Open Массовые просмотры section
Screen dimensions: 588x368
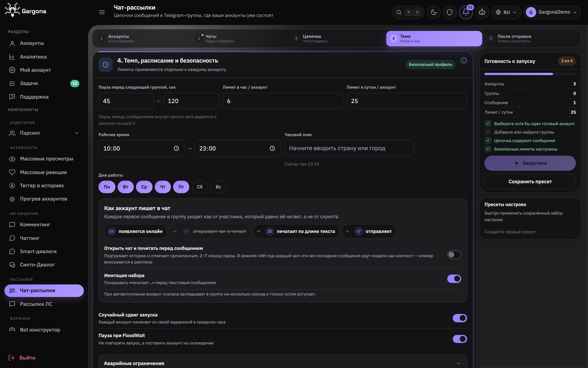44,159
